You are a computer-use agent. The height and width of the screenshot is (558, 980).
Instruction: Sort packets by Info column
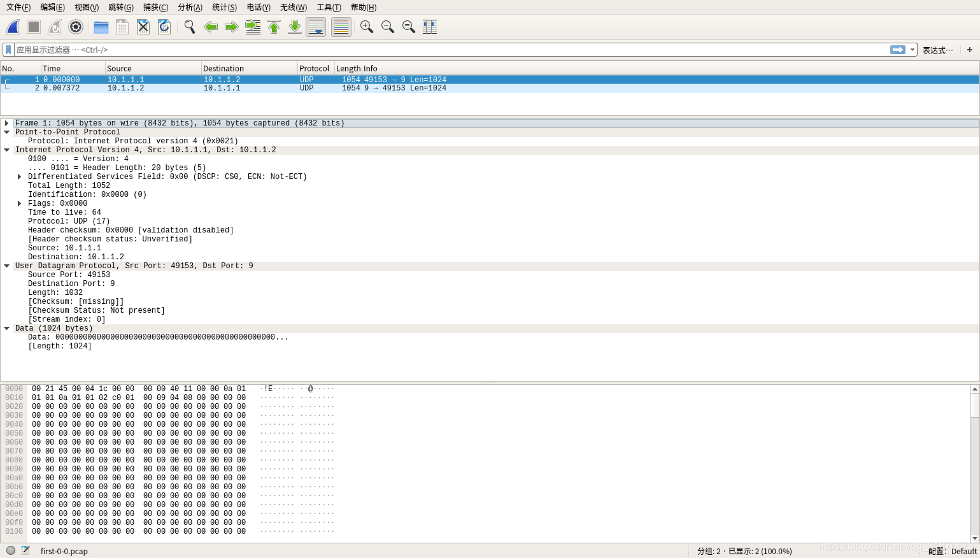tap(670, 68)
